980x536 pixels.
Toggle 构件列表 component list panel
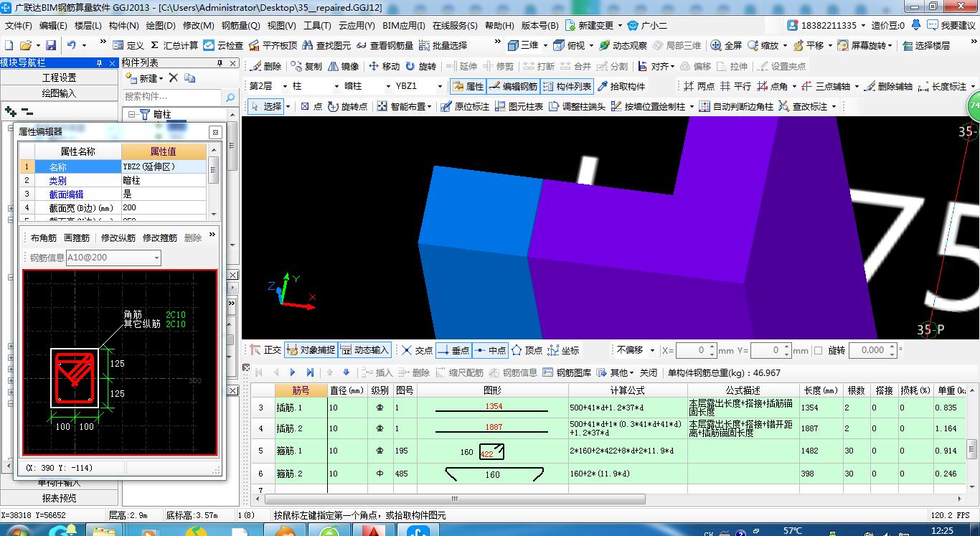click(x=566, y=86)
